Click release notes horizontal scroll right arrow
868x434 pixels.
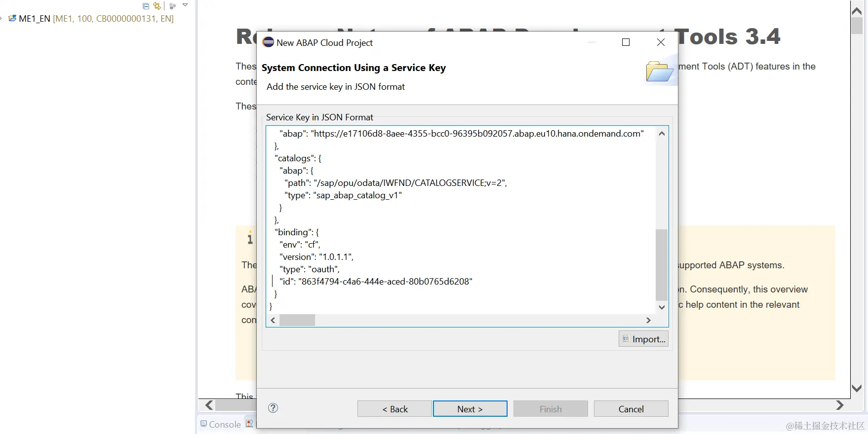pos(840,405)
